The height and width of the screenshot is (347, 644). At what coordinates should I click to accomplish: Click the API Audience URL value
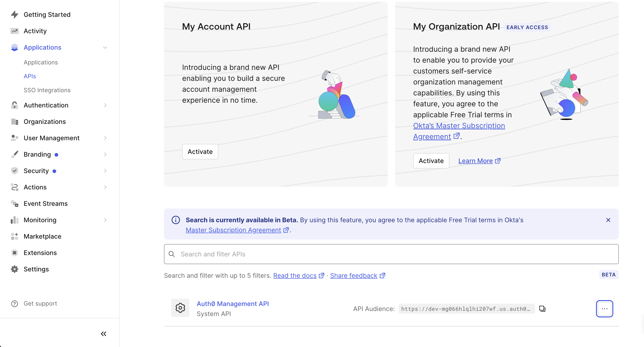(466, 309)
